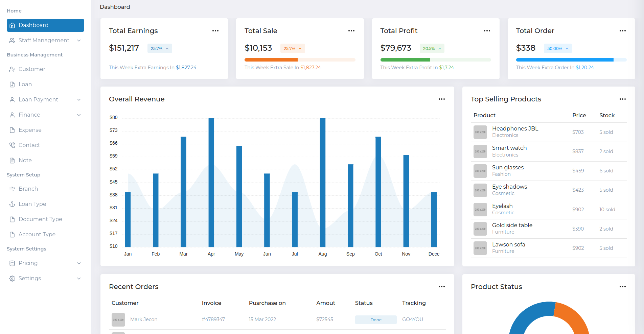644x334 pixels.
Task: Click the Branch icon in sidebar
Action: (12, 189)
